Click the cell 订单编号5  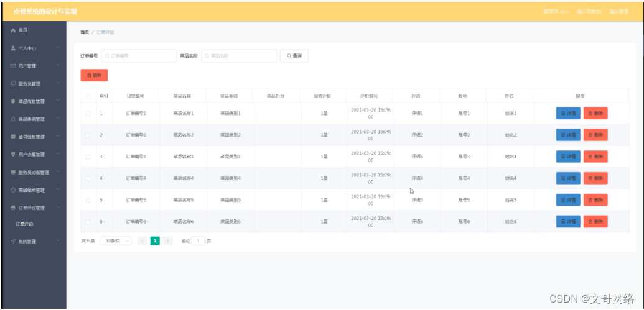click(136, 200)
